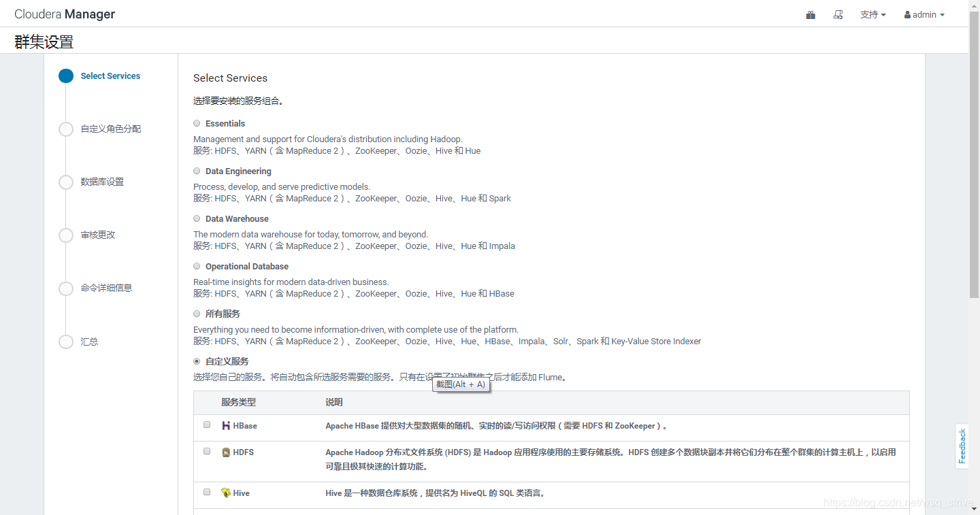Click the 服务类型 column header
The height and width of the screenshot is (515, 980).
238,403
